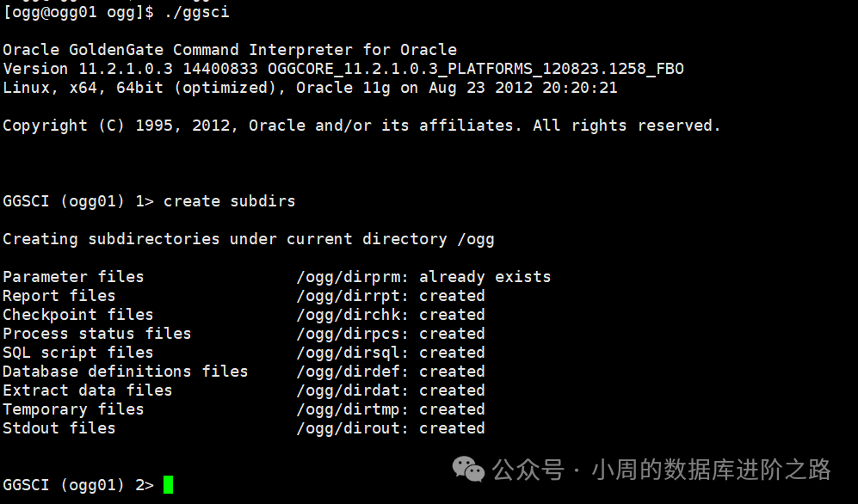Click the "SQL script files" label
The width and height of the screenshot is (858, 504).
(78, 353)
